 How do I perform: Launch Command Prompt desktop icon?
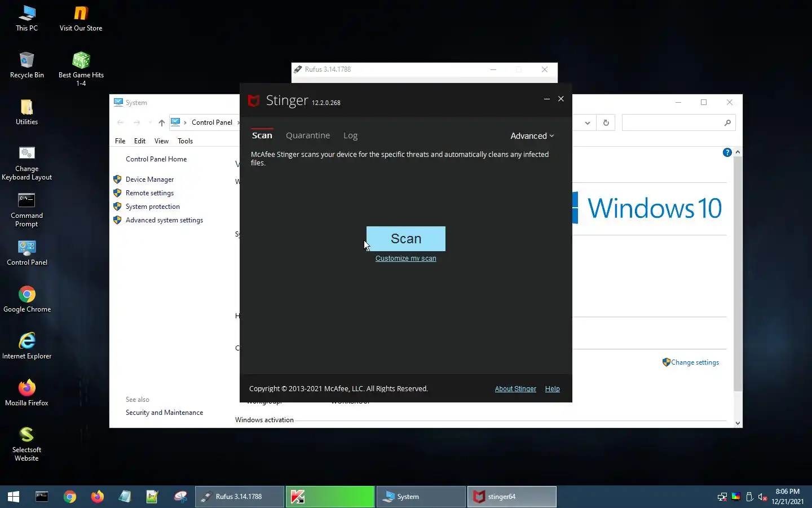pos(27,211)
